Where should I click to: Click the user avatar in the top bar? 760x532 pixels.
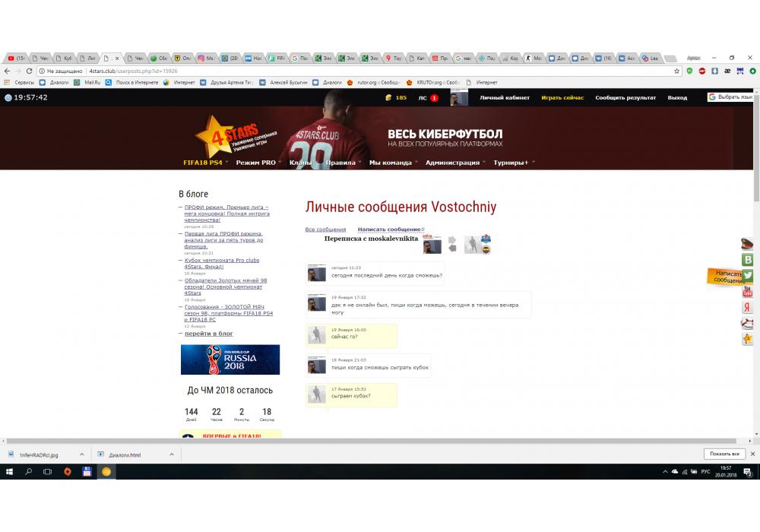459,97
